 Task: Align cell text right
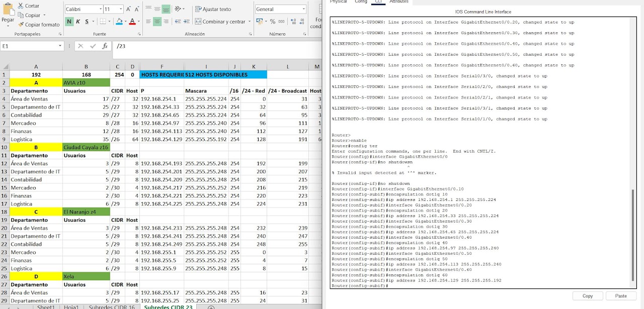pos(166,22)
